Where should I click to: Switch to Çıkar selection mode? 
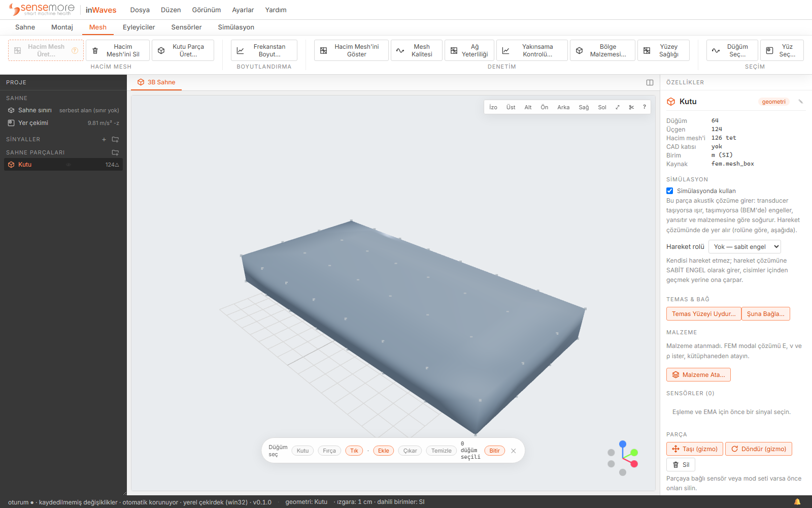coord(410,451)
